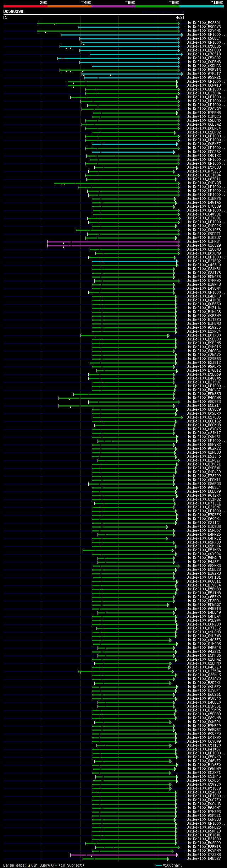Open hit UniRef100_B0JXB0
The image size is (227, 868).
coord(204,335)
